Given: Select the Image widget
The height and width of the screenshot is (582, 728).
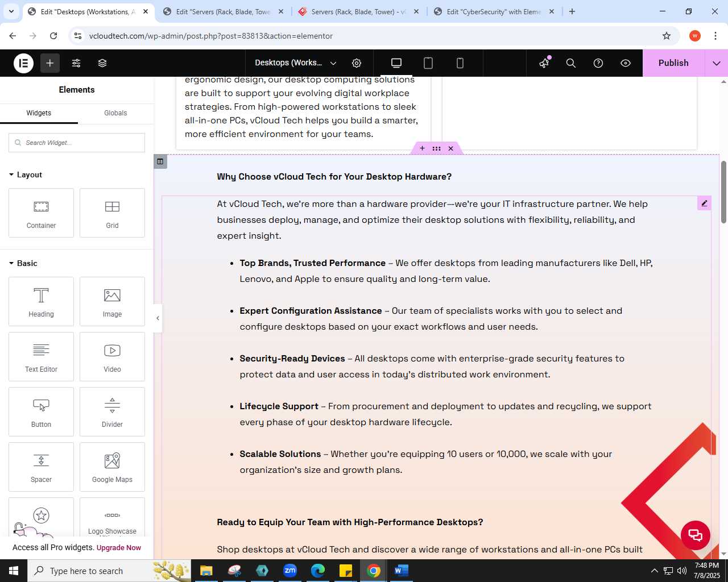Looking at the screenshot, I should [x=112, y=302].
